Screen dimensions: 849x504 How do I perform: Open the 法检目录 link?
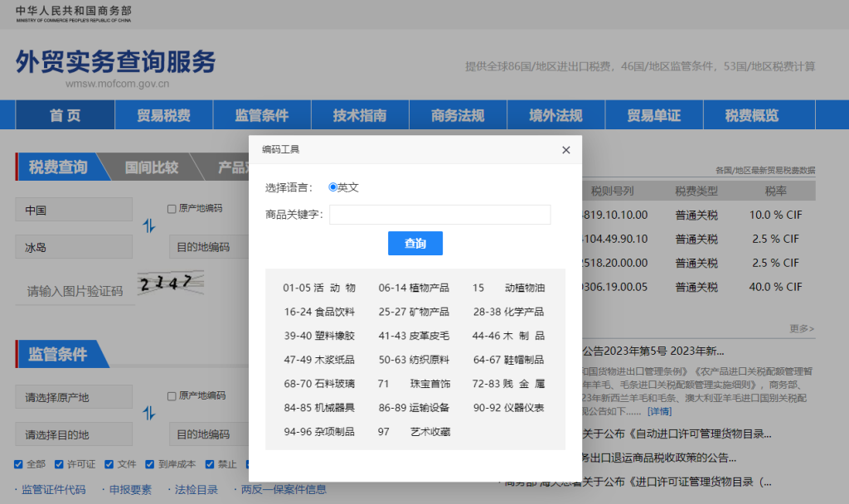coord(196,489)
